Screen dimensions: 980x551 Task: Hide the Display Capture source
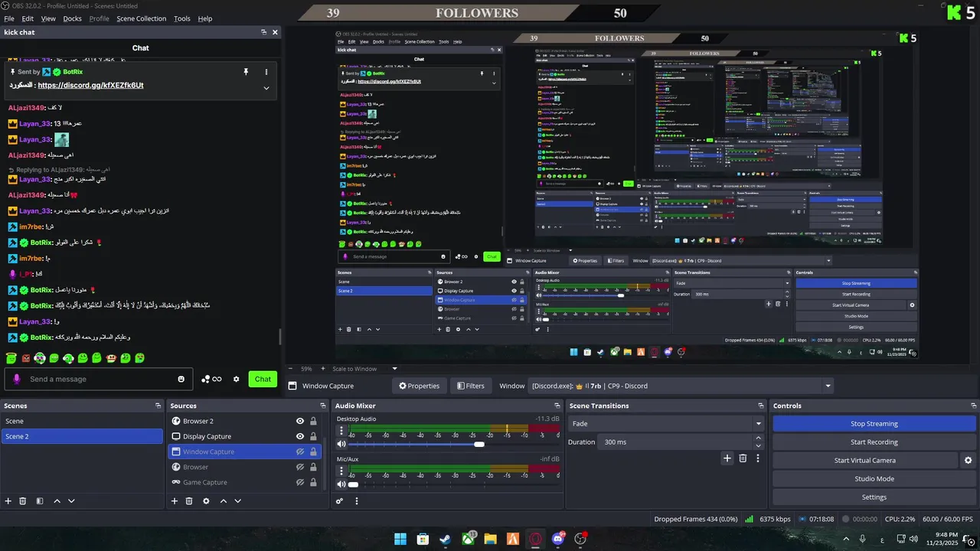[x=300, y=436]
